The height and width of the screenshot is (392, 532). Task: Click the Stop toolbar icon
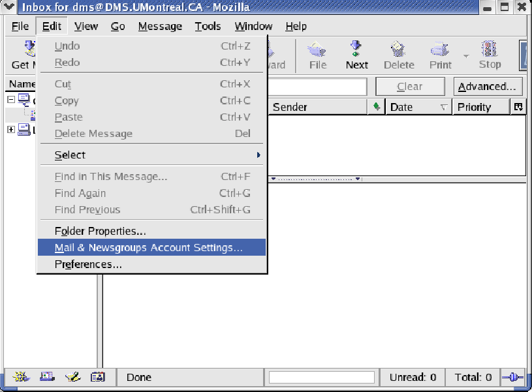(x=489, y=49)
